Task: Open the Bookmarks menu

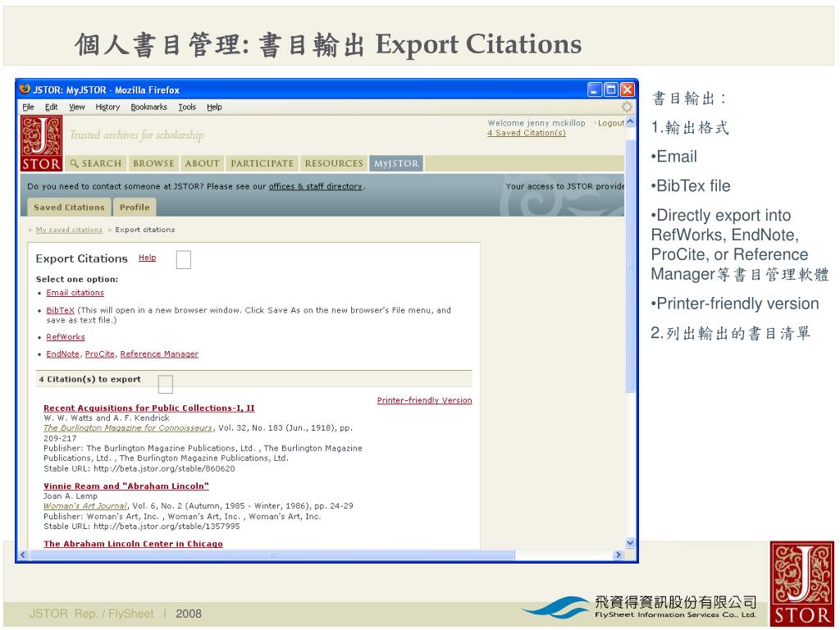Action: (149, 107)
